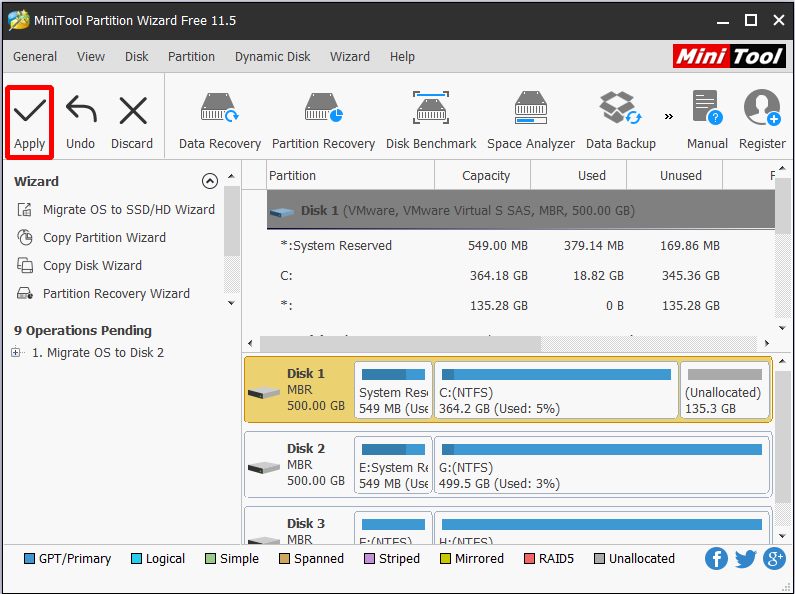Expand the Migrate OS to Disk 2 operation

(x=16, y=352)
